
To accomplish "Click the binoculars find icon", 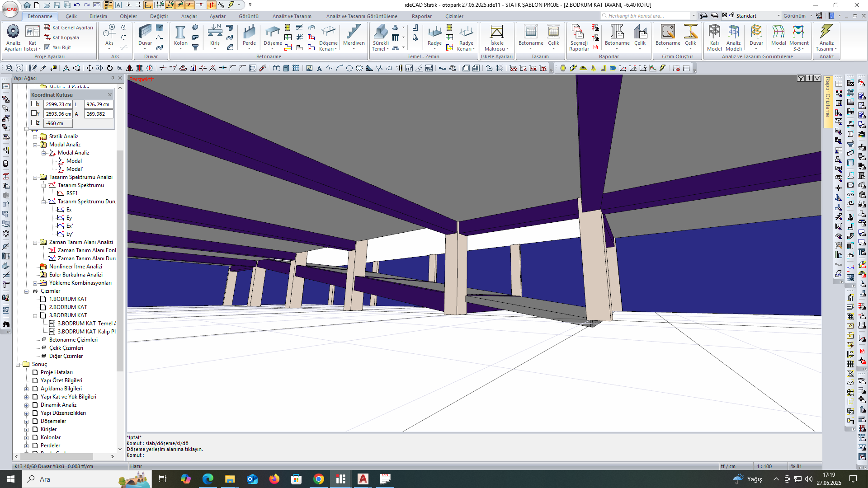I will [6, 324].
